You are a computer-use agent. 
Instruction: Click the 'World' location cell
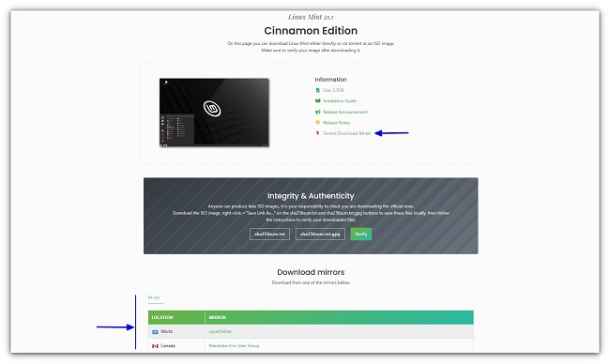(176, 332)
